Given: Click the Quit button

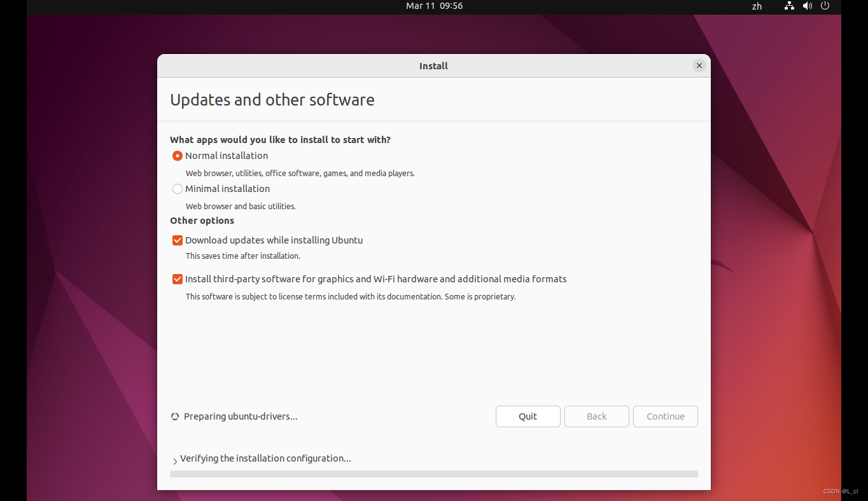Looking at the screenshot, I should pyautogui.click(x=528, y=416).
